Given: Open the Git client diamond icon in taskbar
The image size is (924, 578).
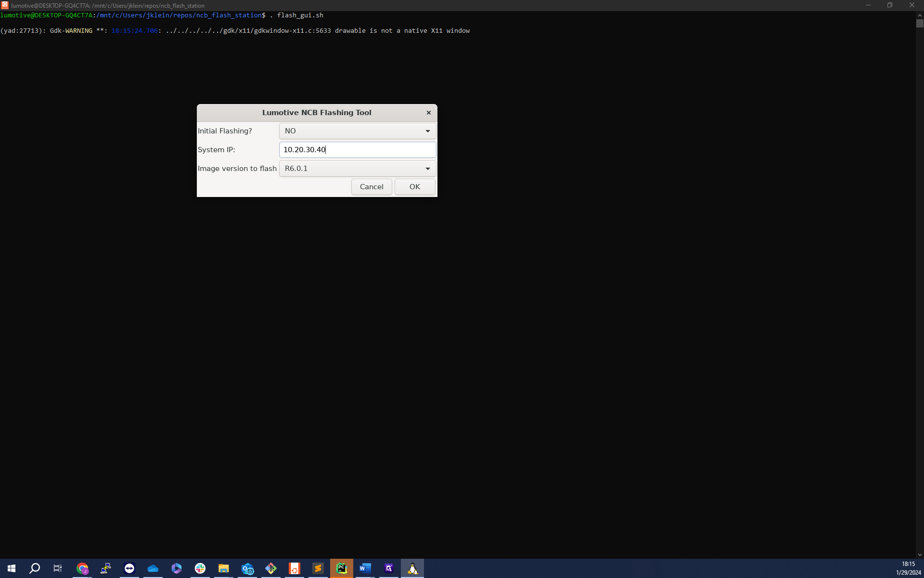Looking at the screenshot, I should pyautogui.click(x=271, y=568).
